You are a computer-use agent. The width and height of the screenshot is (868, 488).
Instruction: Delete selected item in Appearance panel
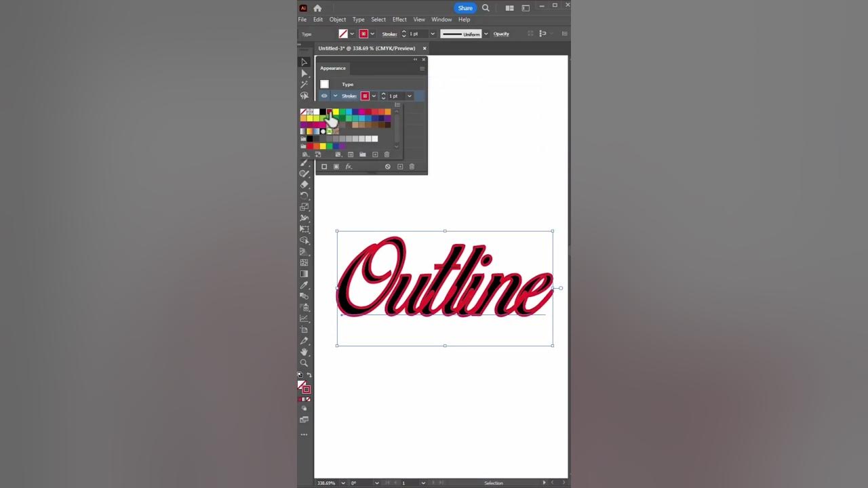click(412, 167)
